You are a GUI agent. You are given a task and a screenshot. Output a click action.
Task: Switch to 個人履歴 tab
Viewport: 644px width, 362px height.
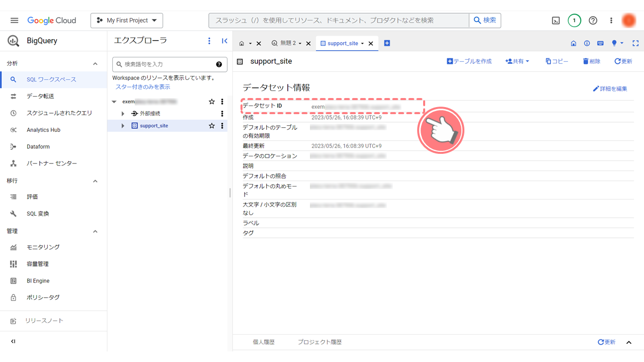tap(264, 342)
